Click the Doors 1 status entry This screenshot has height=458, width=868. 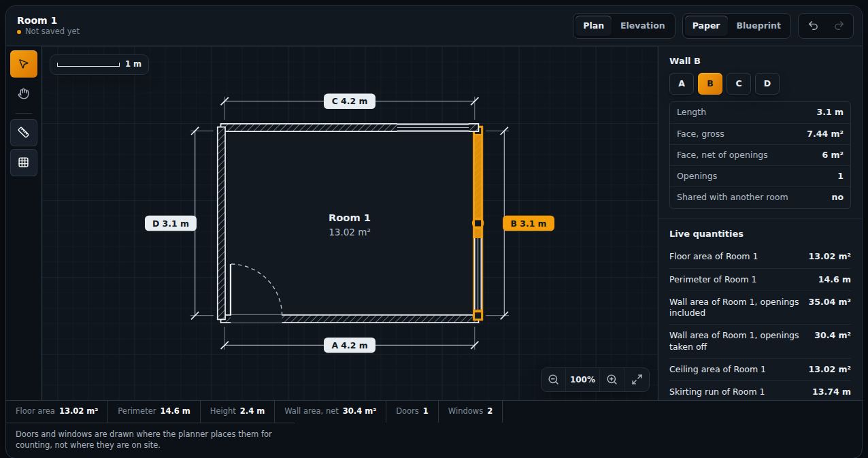tap(412, 411)
